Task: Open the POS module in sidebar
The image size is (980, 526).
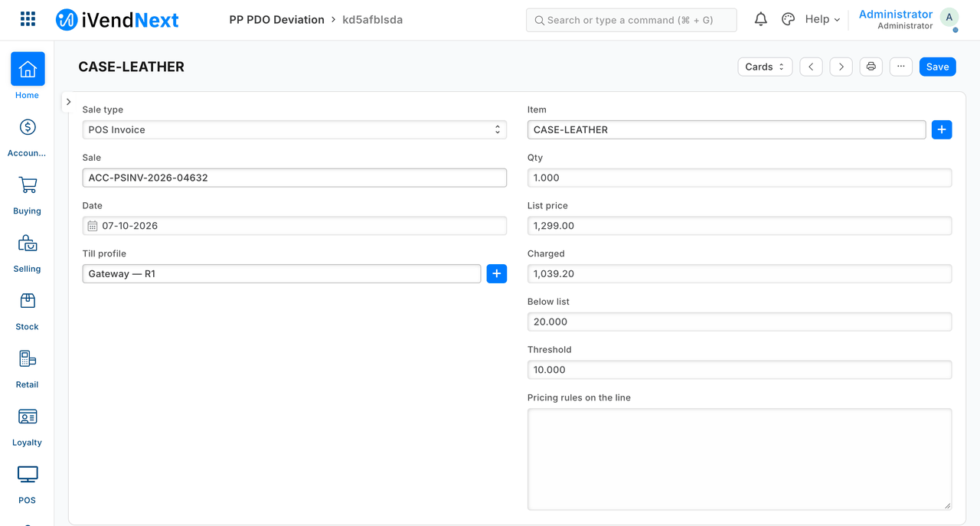Action: coord(28,485)
